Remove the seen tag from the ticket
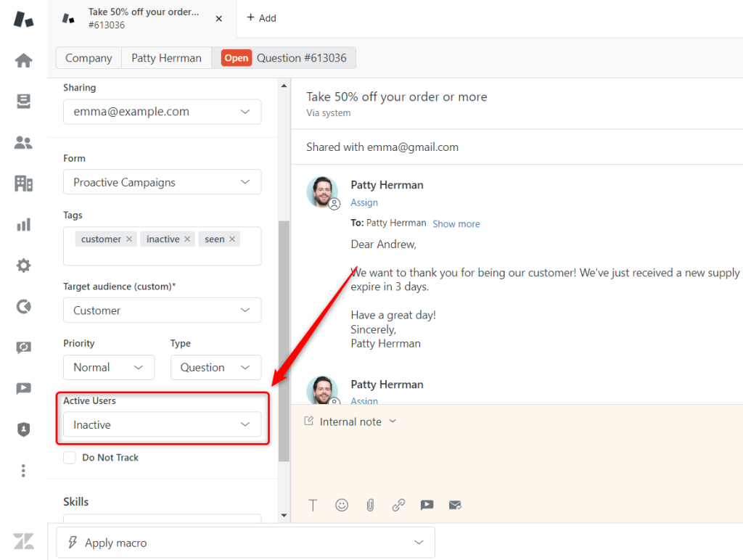The image size is (743, 560). 233,239
